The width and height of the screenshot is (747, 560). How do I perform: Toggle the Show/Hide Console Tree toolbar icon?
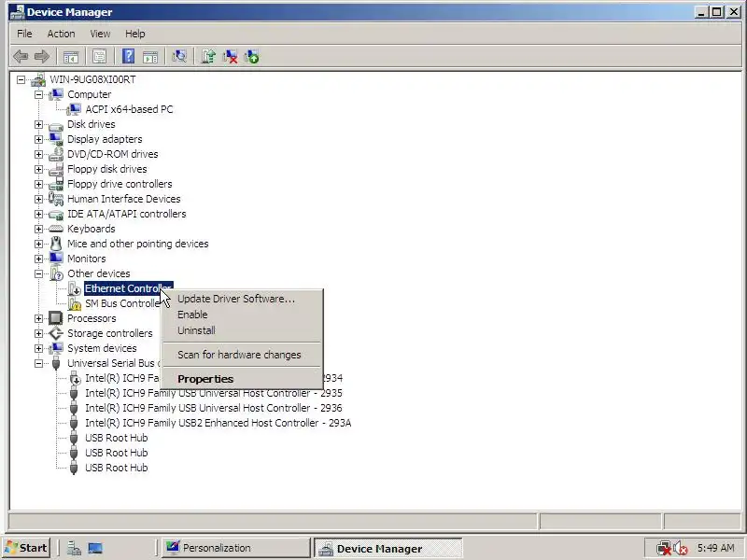pos(71,57)
